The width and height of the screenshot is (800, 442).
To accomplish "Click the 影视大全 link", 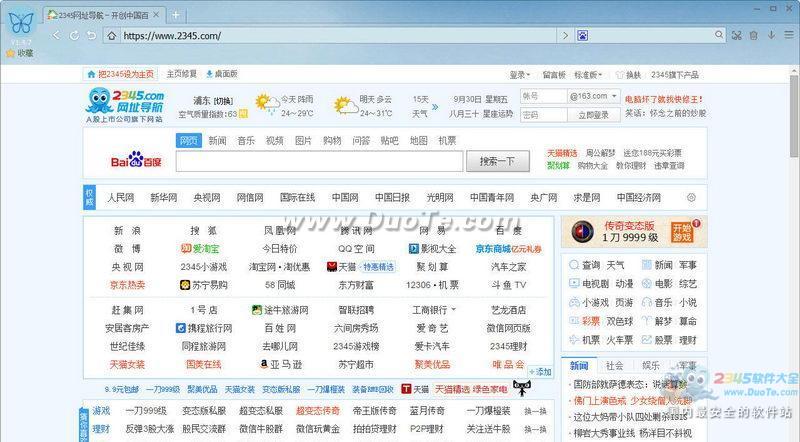I will click(x=433, y=249).
